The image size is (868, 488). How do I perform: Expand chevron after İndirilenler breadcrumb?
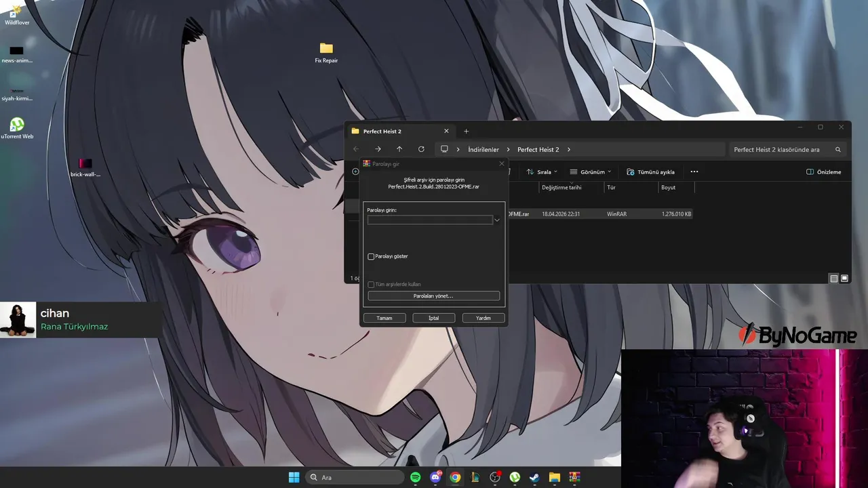coord(508,150)
